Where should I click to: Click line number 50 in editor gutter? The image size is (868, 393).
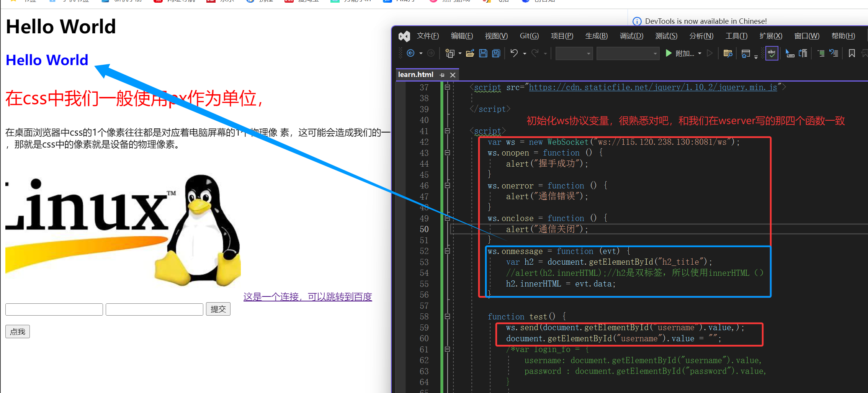coord(424,229)
